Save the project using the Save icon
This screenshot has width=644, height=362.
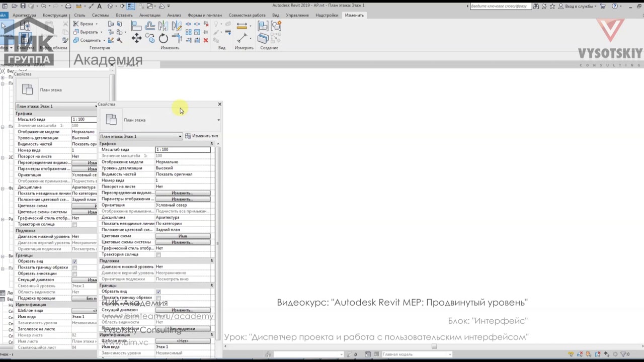[x=23, y=6]
